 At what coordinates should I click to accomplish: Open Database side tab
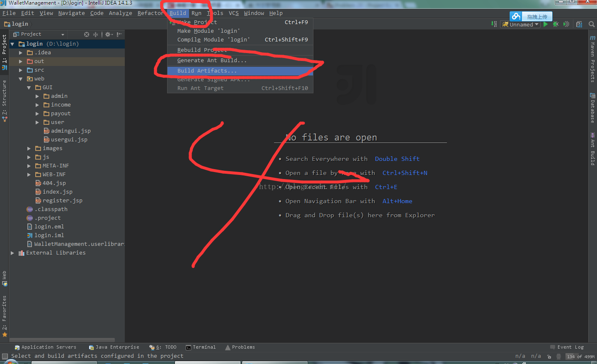coord(592,108)
